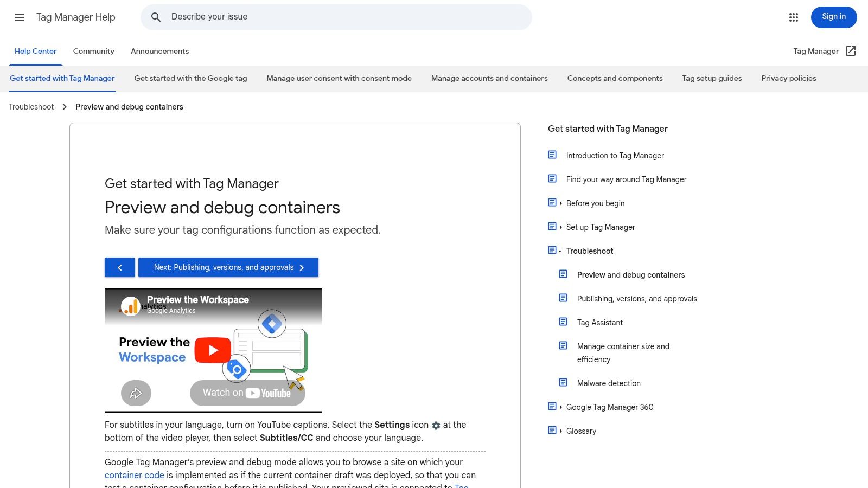Click the inline Settings gear icon

tap(436, 426)
